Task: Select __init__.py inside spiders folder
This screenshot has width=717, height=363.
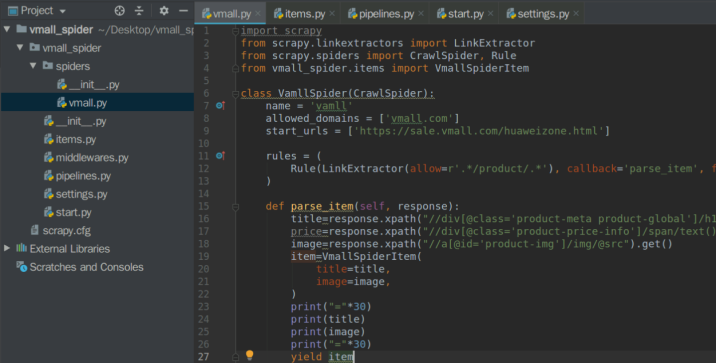Action: (88, 85)
